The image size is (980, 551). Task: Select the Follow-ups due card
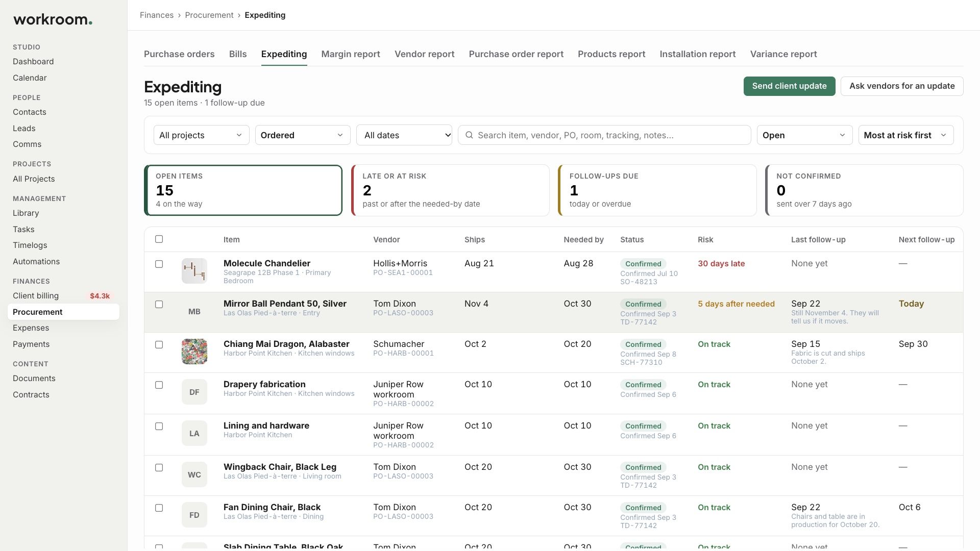click(x=657, y=190)
